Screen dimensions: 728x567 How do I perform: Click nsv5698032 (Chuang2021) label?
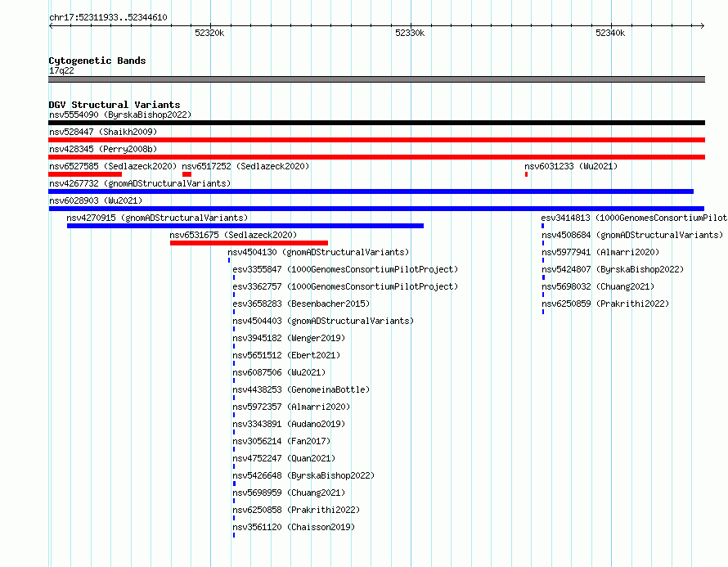(598, 286)
